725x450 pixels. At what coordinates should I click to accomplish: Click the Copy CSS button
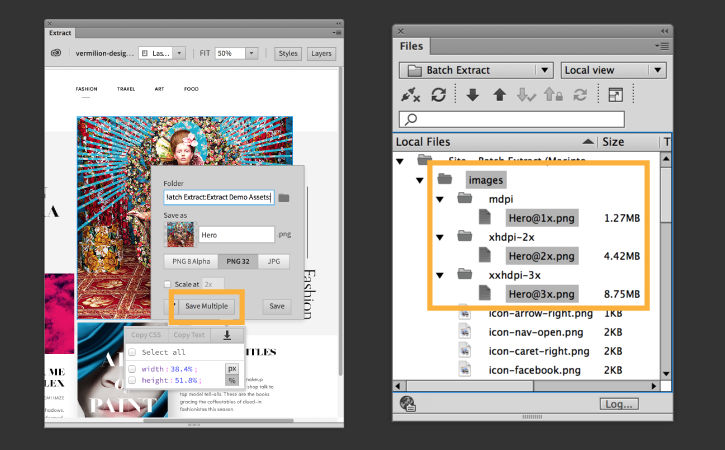(146, 335)
